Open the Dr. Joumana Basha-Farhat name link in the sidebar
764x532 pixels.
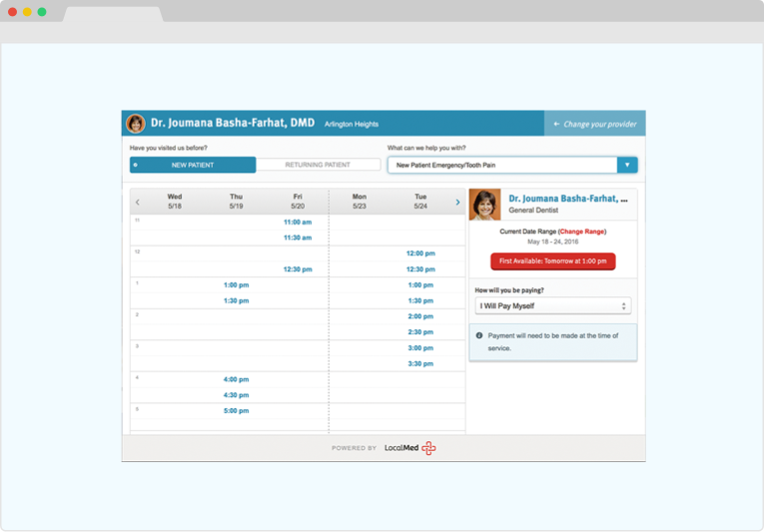(x=568, y=199)
